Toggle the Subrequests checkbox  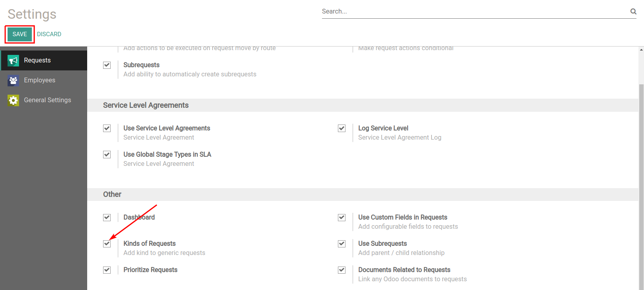click(x=107, y=65)
